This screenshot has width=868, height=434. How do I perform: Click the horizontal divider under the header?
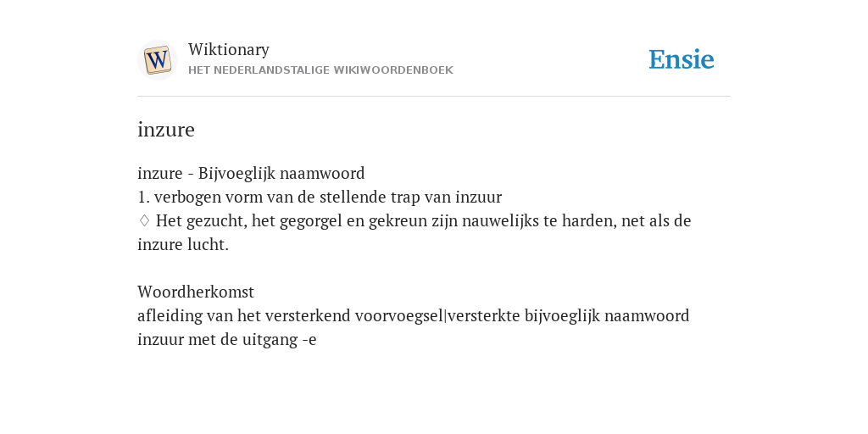(x=434, y=97)
